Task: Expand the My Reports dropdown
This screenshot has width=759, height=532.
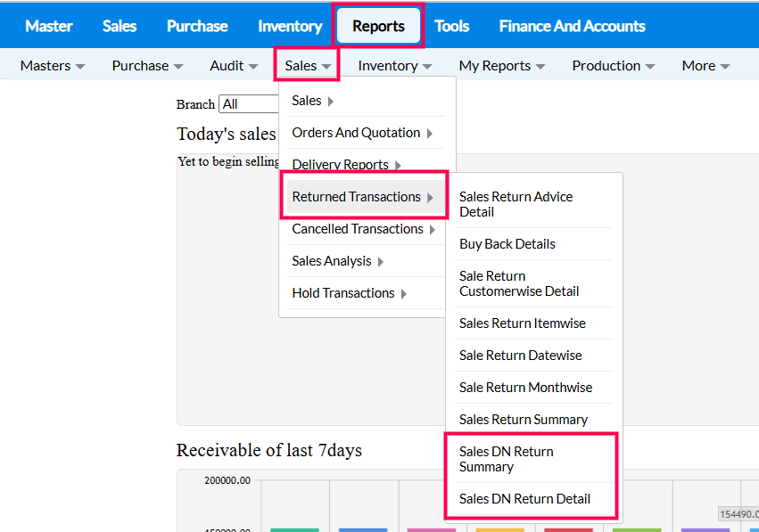Action: click(502, 65)
